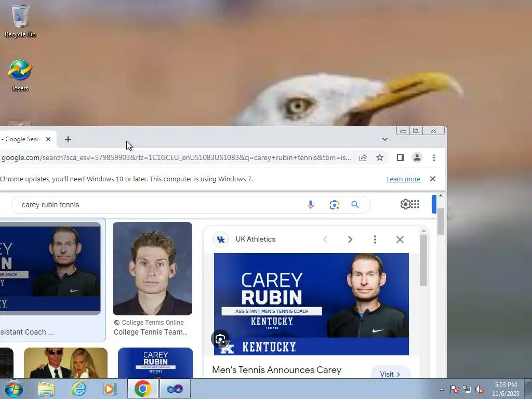Open Google quick settings gear

405,204
